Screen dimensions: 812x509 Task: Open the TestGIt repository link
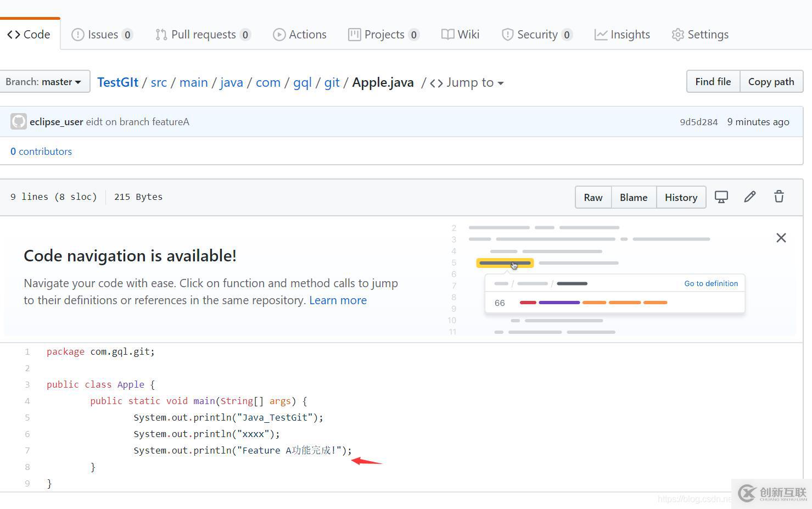(117, 82)
